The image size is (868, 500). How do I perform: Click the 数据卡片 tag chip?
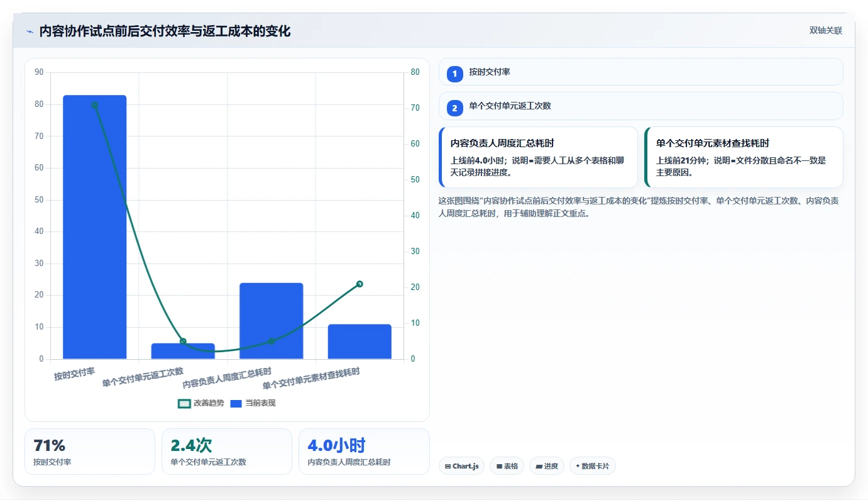[x=592, y=466]
